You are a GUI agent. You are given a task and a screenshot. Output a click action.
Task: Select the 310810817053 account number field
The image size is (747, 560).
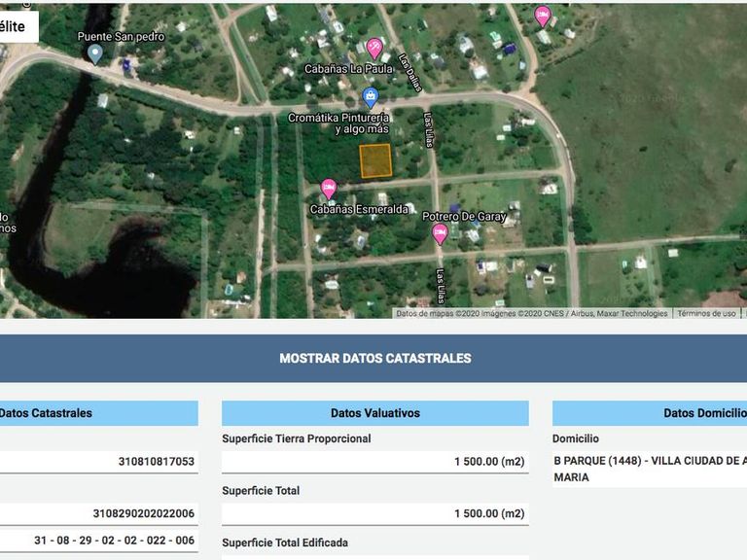(x=99, y=462)
